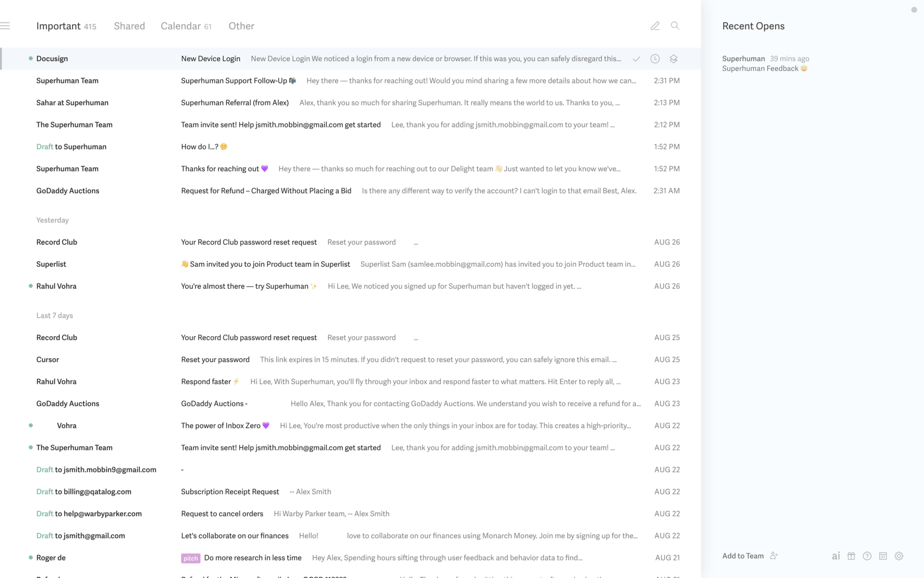Switch to the Other tab
The height and width of the screenshot is (578, 924).
point(242,26)
